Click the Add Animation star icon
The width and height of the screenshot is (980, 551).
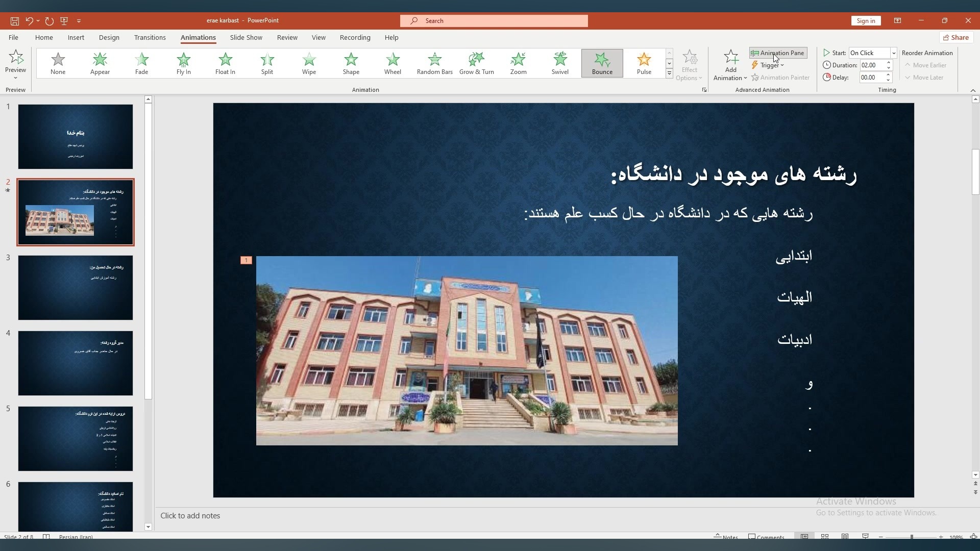(x=730, y=57)
